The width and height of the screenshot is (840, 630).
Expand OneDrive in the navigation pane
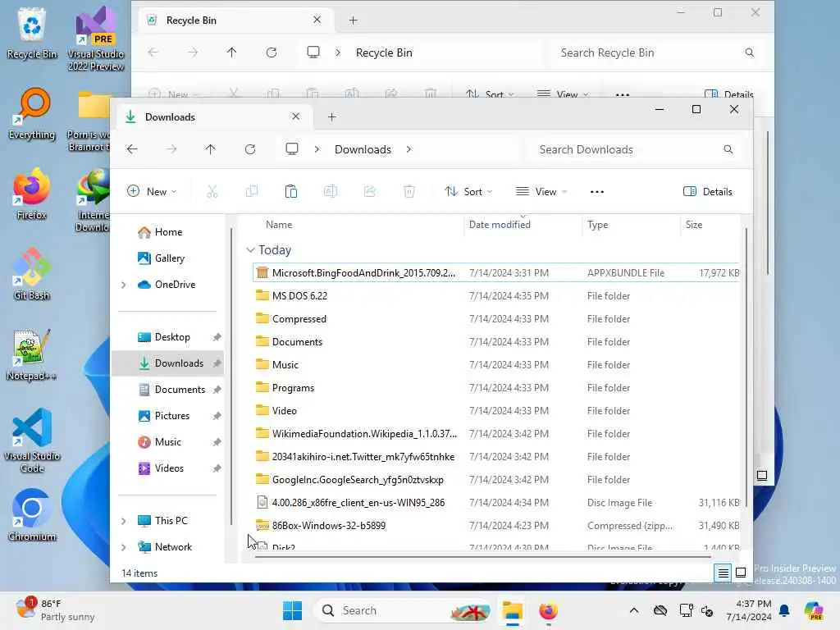(124, 285)
